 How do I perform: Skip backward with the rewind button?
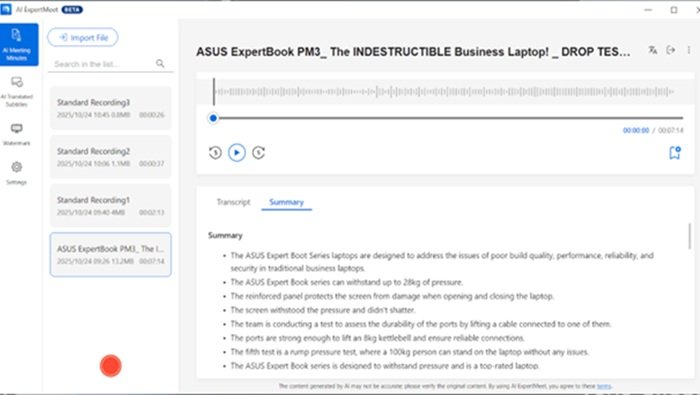[x=215, y=153]
